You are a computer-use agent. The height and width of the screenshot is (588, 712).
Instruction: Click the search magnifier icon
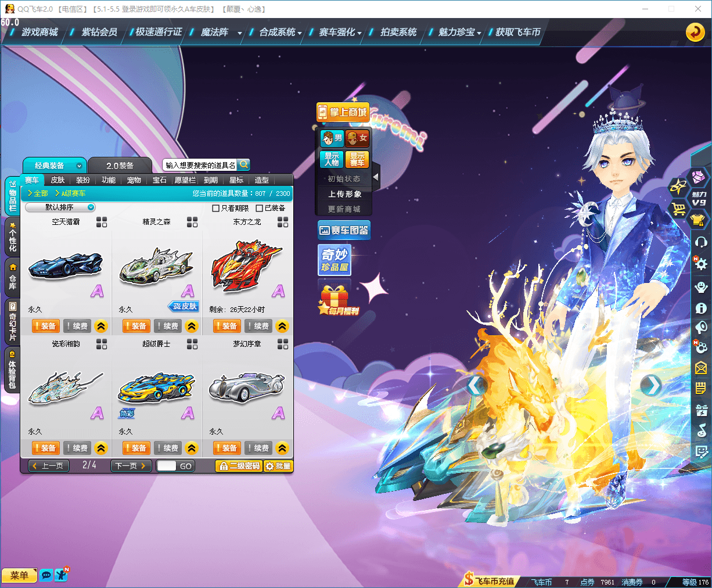pyautogui.click(x=244, y=165)
